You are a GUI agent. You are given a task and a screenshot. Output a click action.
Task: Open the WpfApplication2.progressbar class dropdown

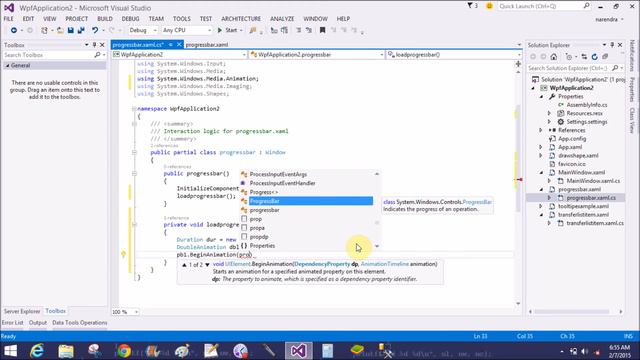click(x=316, y=54)
